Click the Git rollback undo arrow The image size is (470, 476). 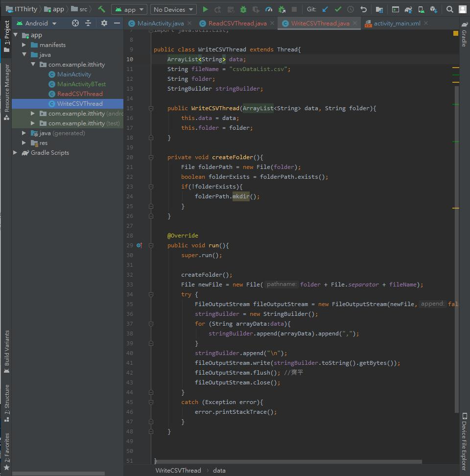click(x=363, y=9)
